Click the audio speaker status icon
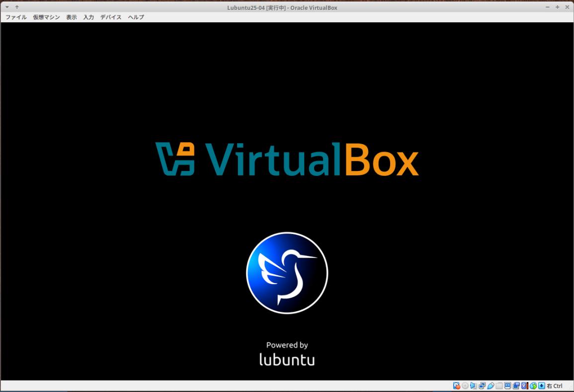The image size is (574, 392). point(473,386)
